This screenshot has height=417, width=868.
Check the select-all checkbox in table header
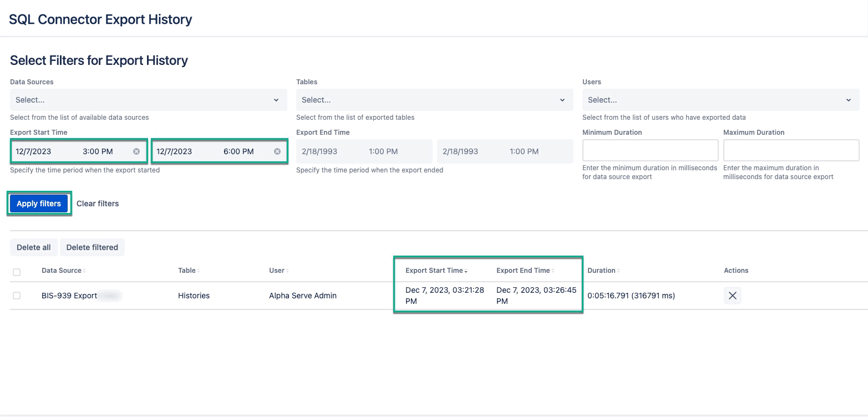click(x=17, y=272)
